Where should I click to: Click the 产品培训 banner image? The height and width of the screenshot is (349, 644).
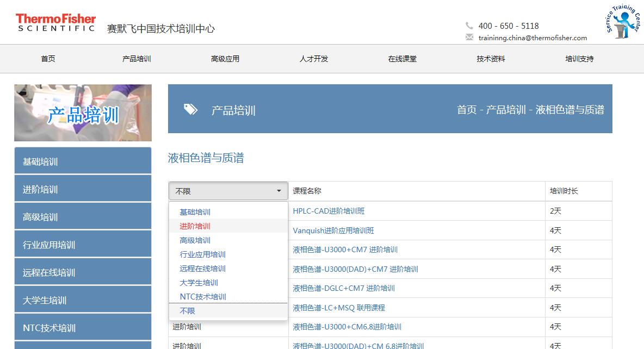coord(83,113)
